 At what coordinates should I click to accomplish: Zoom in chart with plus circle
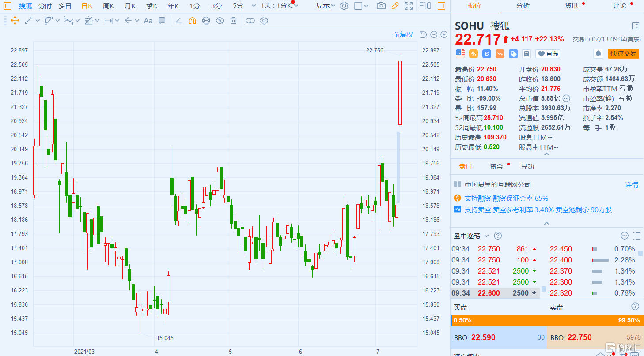(444, 34)
